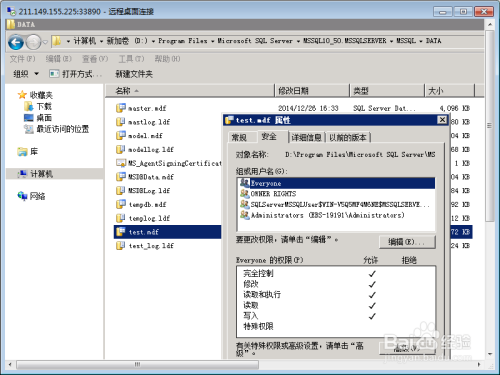500x375 pixels.
Task: Select the MSDBLog.ldf file icon
Action: 121,190
